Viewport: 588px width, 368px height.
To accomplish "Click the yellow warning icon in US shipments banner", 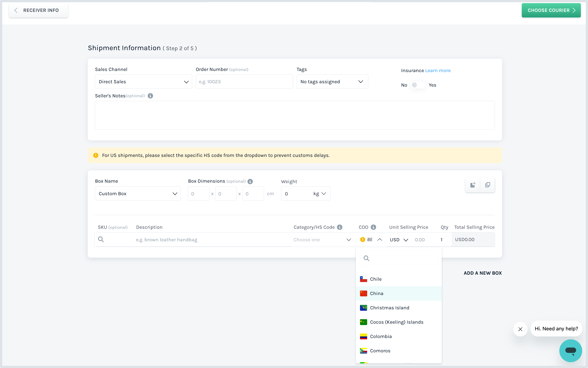I will point(96,155).
